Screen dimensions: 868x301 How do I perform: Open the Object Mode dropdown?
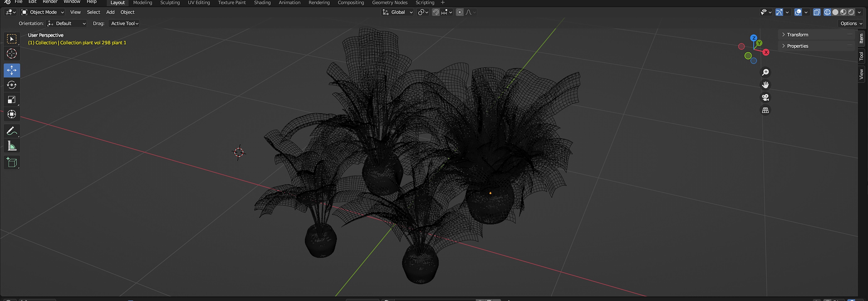coord(42,12)
